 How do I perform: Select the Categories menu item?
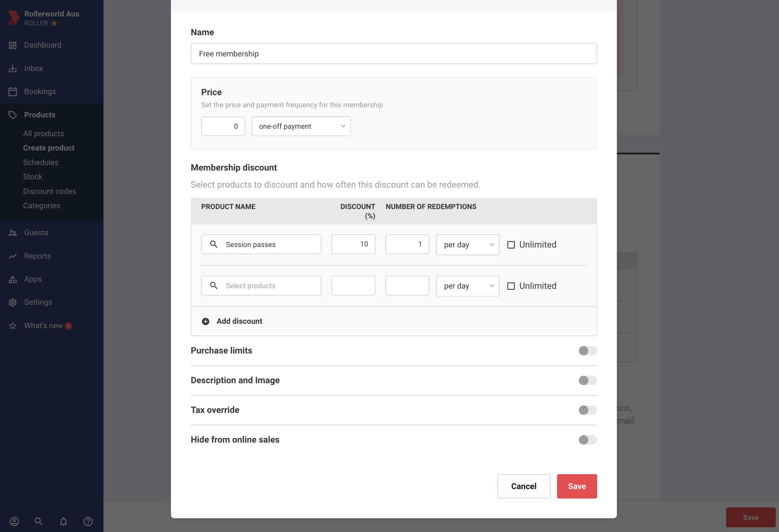(x=42, y=205)
